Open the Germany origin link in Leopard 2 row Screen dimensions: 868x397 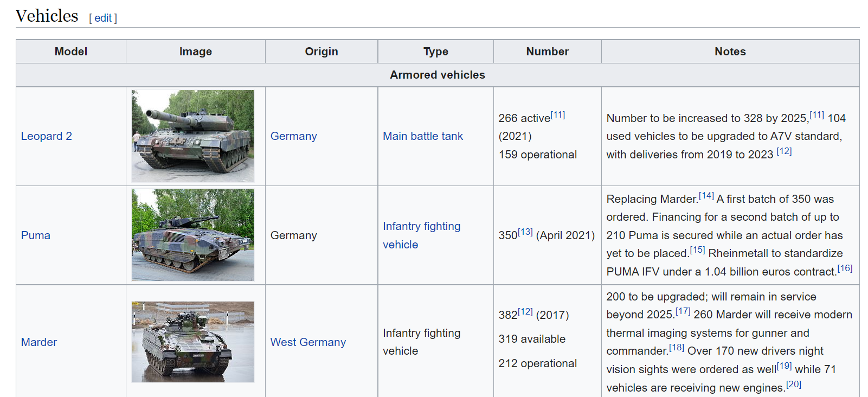(293, 136)
